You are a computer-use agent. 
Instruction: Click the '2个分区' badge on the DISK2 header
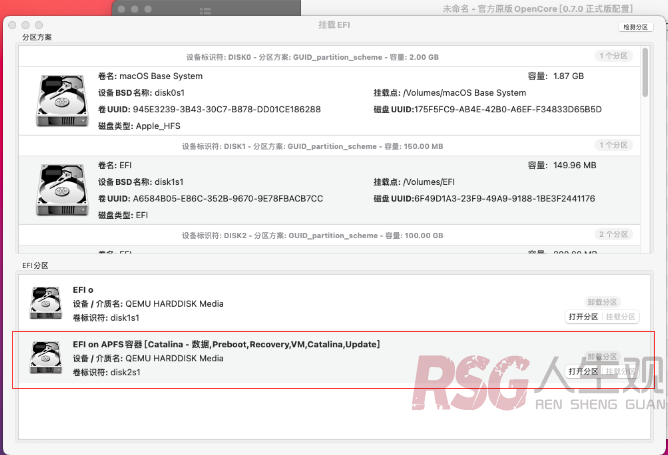pyautogui.click(x=613, y=235)
